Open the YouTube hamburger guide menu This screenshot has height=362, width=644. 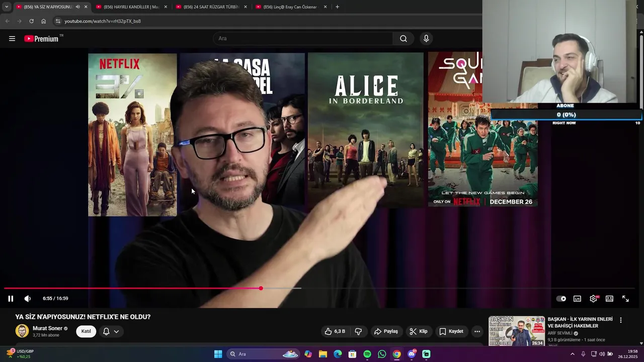pos(12,39)
